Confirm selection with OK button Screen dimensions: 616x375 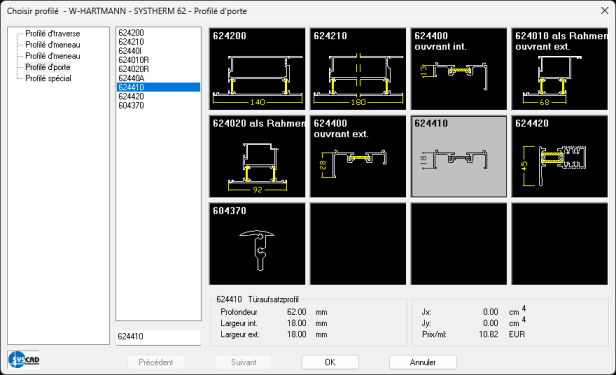(x=330, y=362)
